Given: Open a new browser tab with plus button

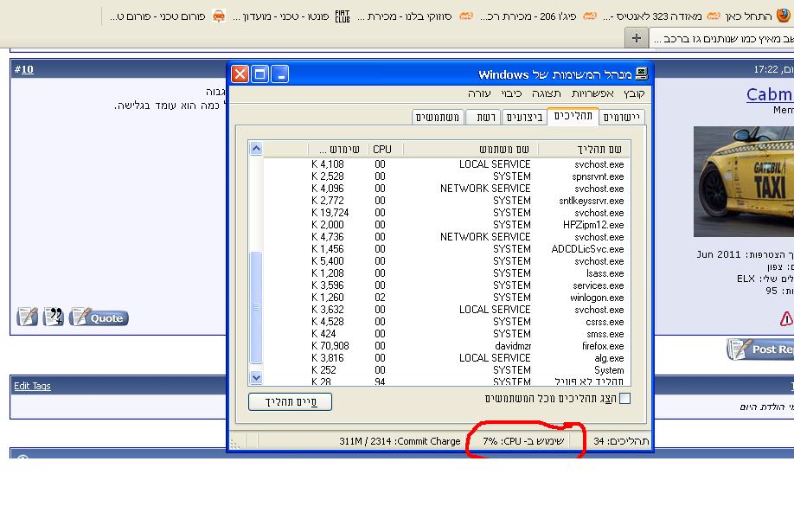Looking at the screenshot, I should tap(636, 38).
